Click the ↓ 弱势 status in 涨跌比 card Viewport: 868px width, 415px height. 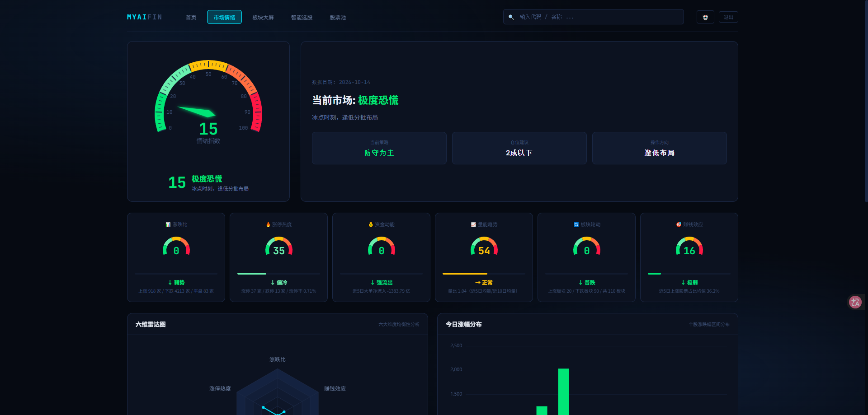point(176,283)
